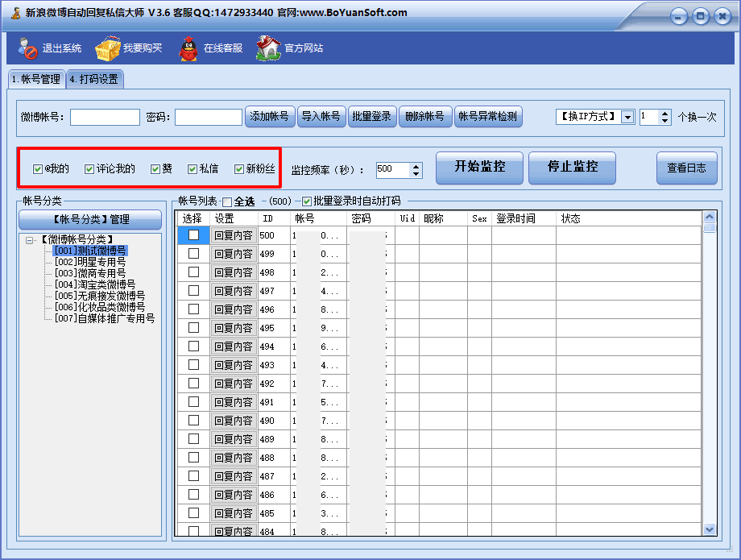The height and width of the screenshot is (560, 741).
Task: Click 回复内容 button for ID 486
Action: click(x=234, y=495)
